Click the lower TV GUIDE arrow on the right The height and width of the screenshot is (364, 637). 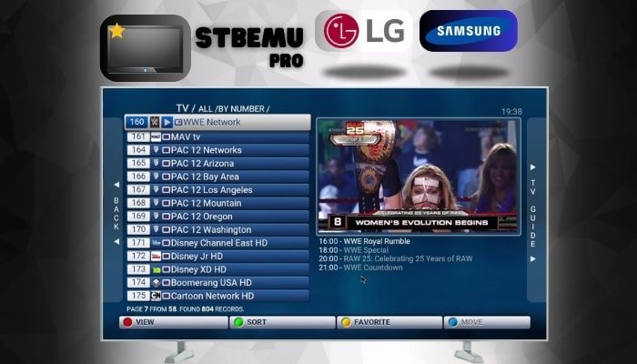(x=532, y=259)
